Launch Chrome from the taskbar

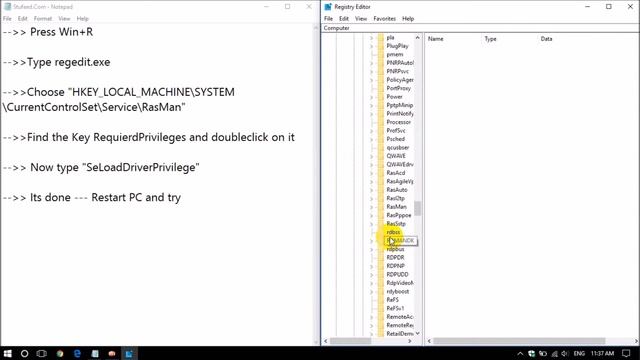60,353
